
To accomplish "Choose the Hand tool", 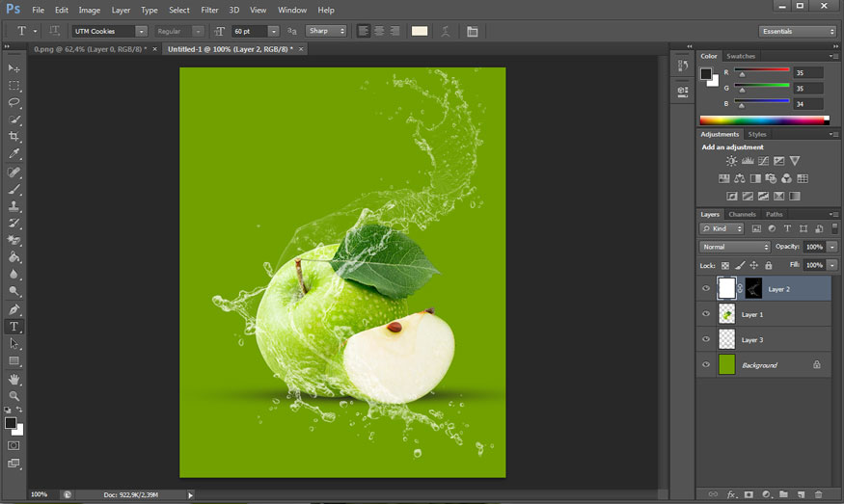I will coord(14,379).
